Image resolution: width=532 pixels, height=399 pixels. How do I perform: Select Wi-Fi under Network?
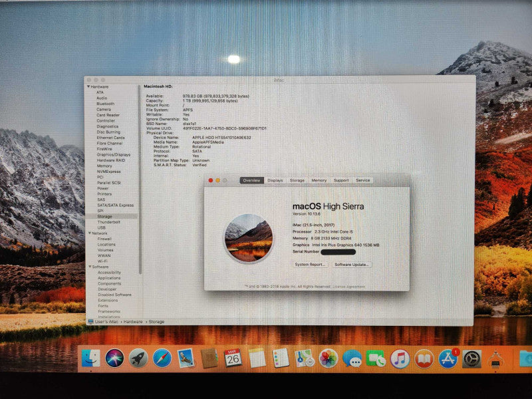coord(102,261)
